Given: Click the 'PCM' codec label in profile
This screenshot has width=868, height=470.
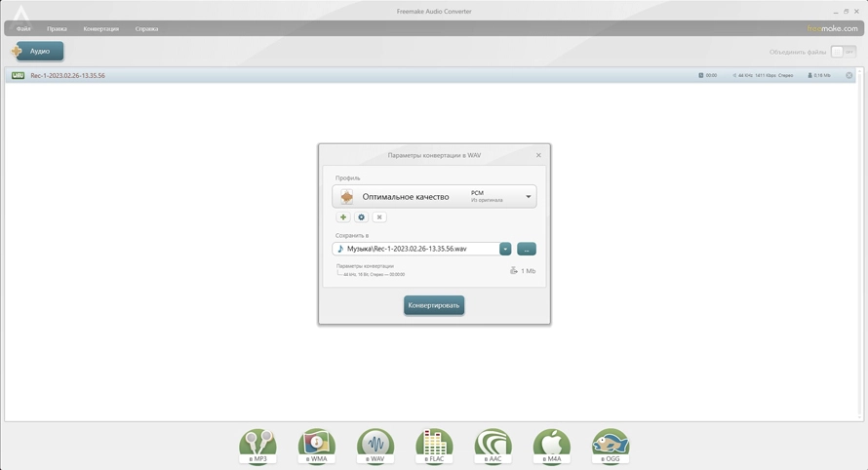Looking at the screenshot, I should [x=477, y=193].
